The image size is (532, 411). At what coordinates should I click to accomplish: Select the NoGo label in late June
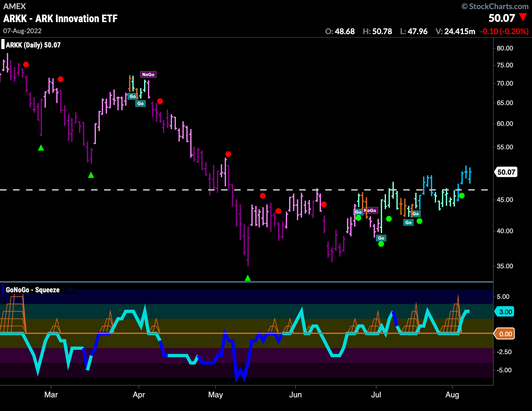click(371, 210)
